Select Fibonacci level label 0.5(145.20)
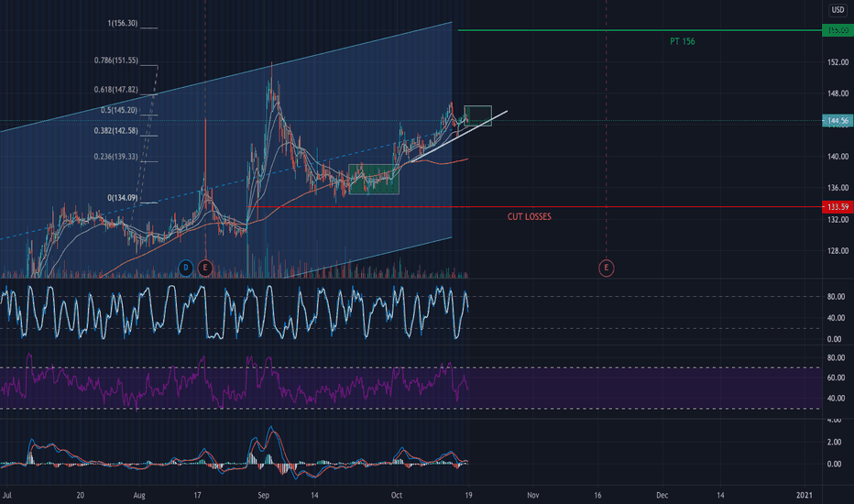 pos(119,110)
